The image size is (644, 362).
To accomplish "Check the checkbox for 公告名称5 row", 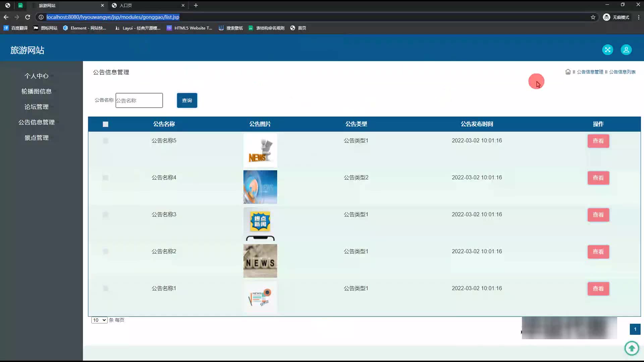I will click(x=105, y=141).
